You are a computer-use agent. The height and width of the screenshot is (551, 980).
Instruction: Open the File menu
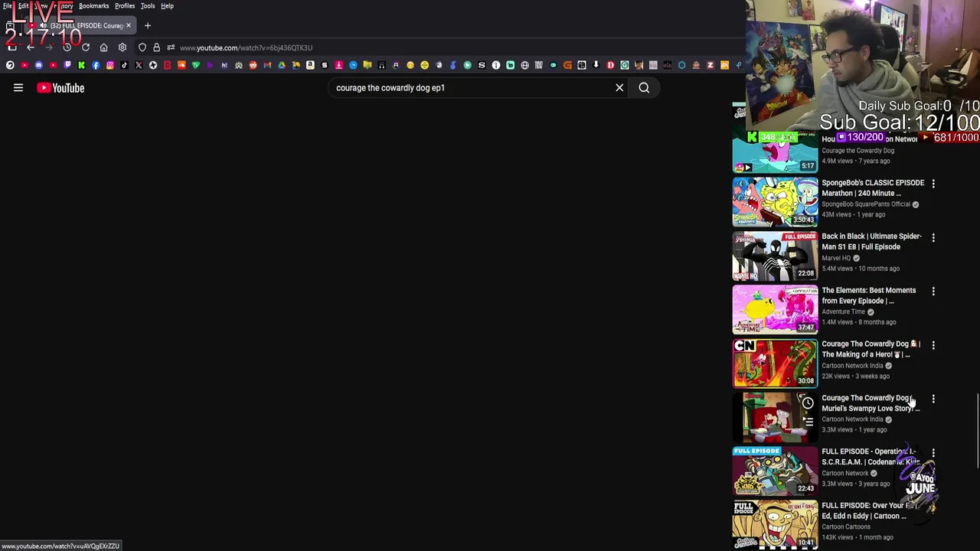(7, 6)
